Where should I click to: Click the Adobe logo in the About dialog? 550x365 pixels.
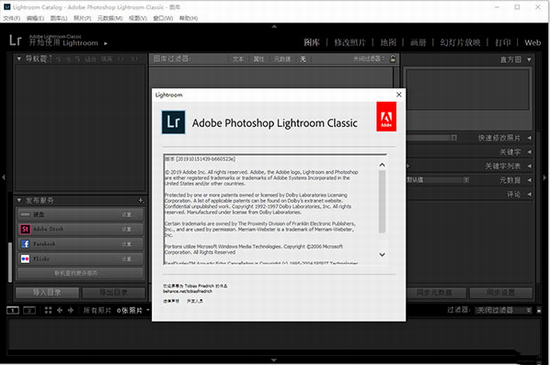coord(386,117)
